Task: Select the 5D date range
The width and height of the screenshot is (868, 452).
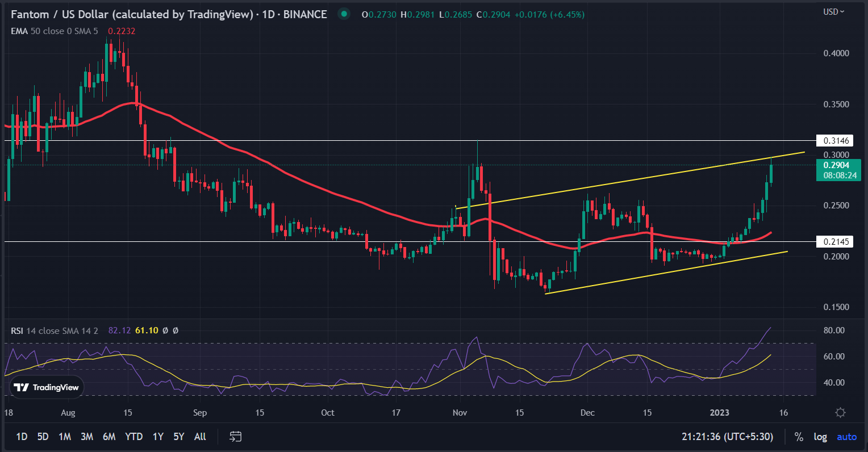Action: coord(43,437)
